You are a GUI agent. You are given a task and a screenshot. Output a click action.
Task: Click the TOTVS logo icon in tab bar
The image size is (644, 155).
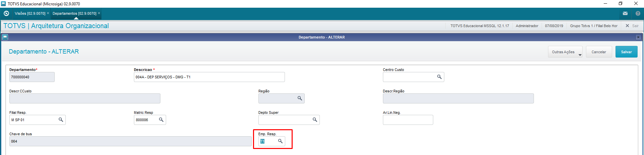[6, 13]
